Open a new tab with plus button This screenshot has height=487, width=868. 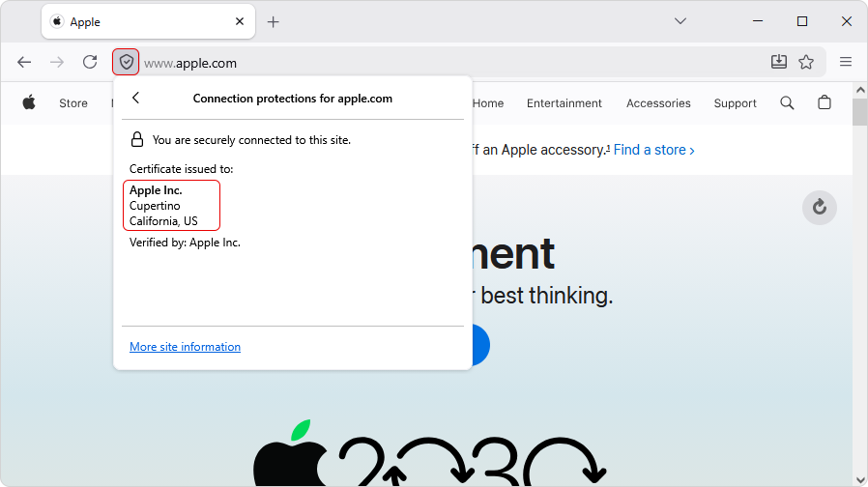pos(273,22)
